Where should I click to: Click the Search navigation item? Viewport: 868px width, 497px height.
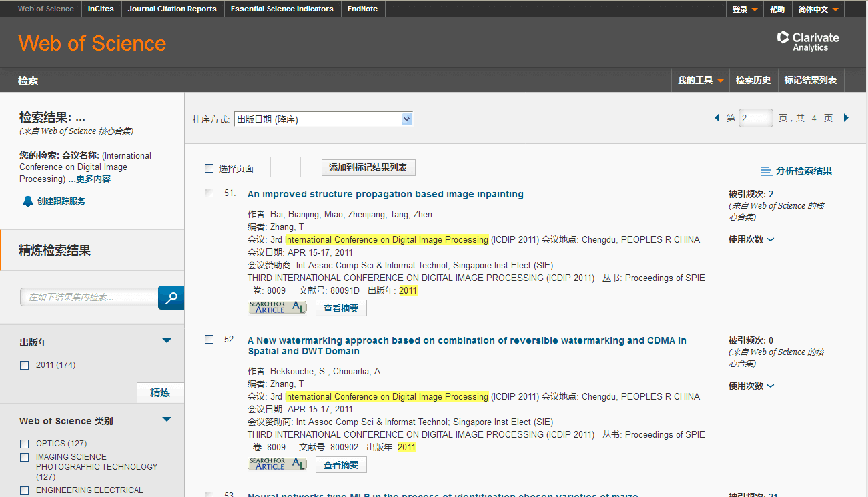click(x=28, y=80)
